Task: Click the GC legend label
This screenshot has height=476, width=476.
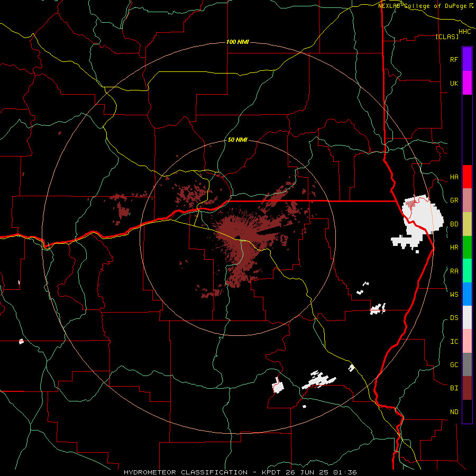Action: pos(454,365)
